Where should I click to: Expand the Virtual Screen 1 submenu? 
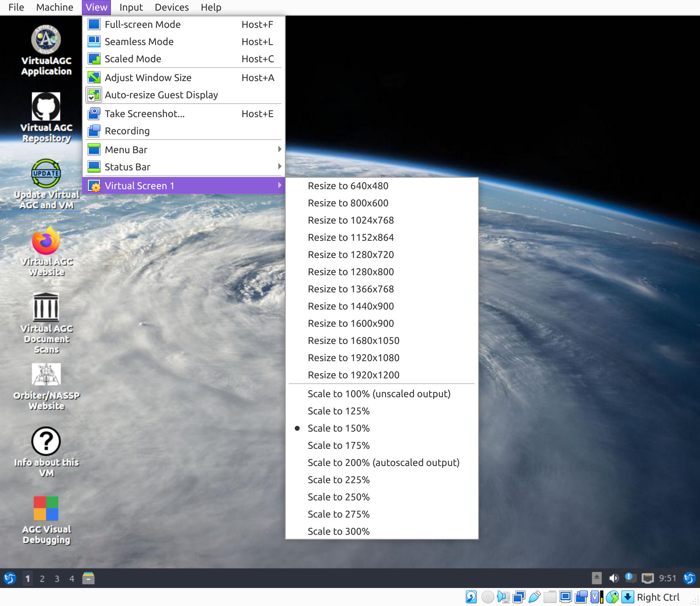[183, 186]
